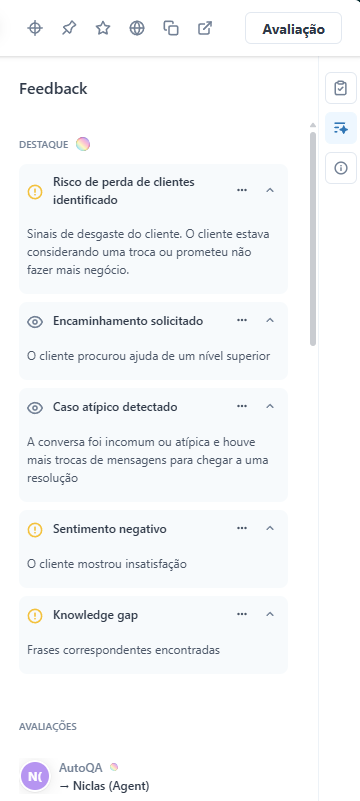
Task: Star the conversation using the star icon
Action: (103, 28)
